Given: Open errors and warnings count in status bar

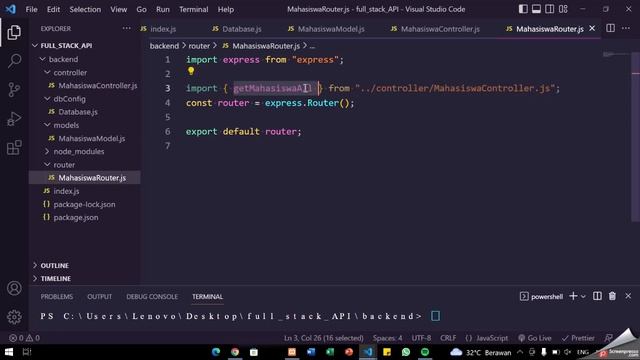Looking at the screenshot, I should tap(24, 338).
